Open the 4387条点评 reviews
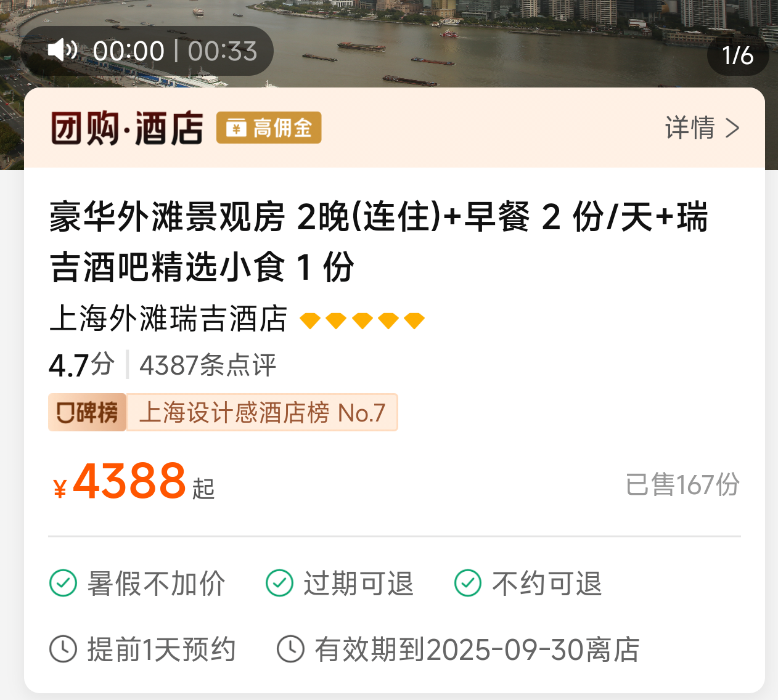This screenshot has width=778, height=700. click(x=208, y=365)
